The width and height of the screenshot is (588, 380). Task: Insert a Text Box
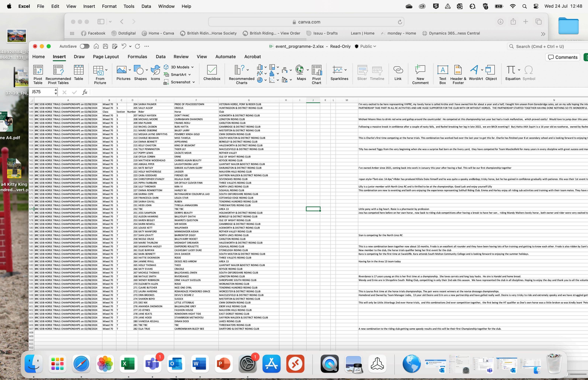(442, 70)
